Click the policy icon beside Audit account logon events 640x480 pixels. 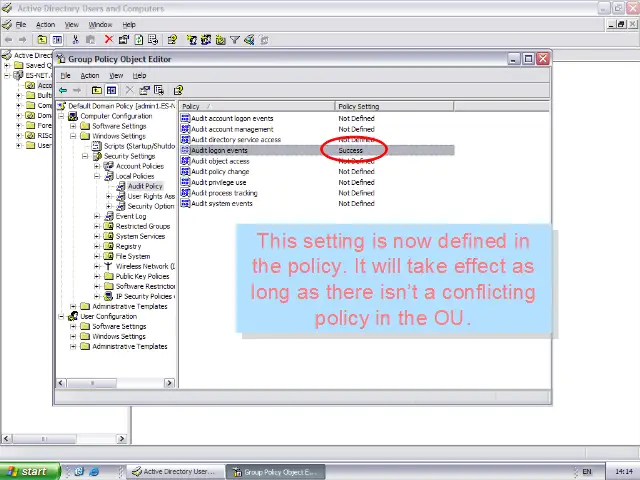185,118
